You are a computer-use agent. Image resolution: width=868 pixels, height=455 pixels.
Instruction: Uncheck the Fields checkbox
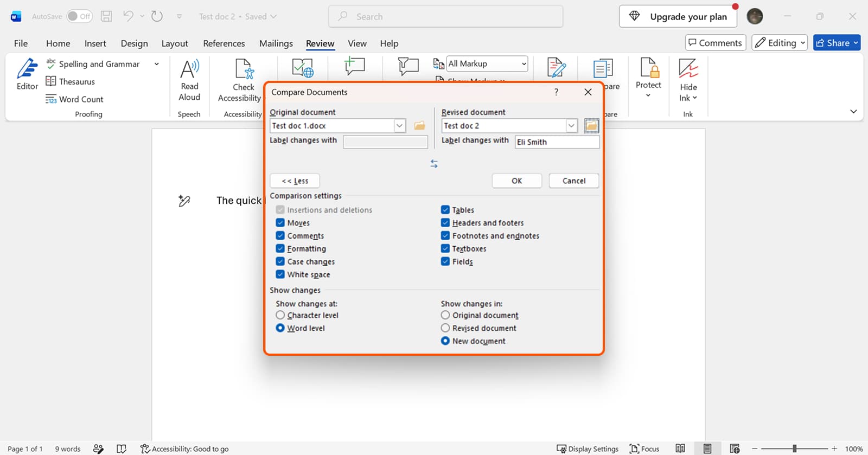[445, 261]
